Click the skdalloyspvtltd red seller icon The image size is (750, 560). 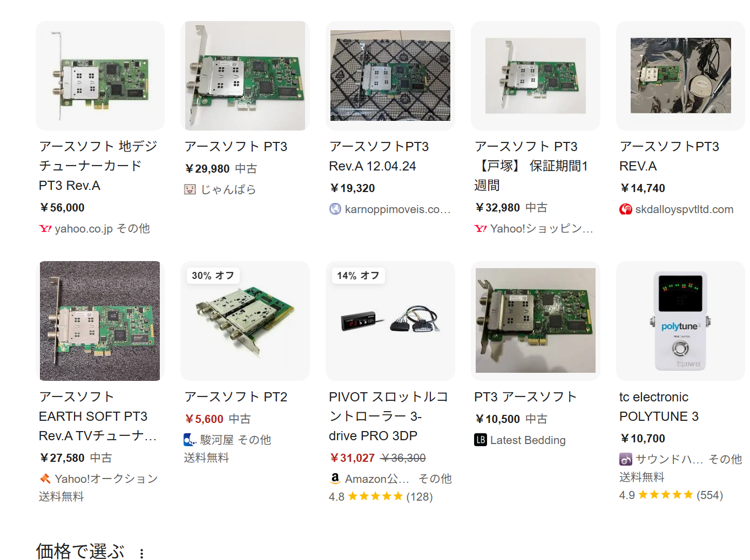626,209
